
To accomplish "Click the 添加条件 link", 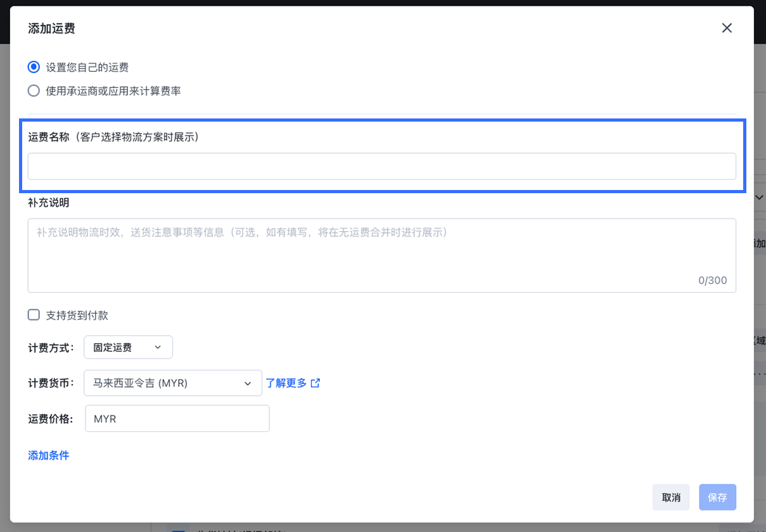I will pos(48,455).
